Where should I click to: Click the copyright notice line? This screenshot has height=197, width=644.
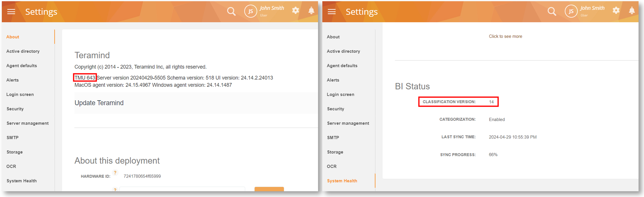click(141, 67)
